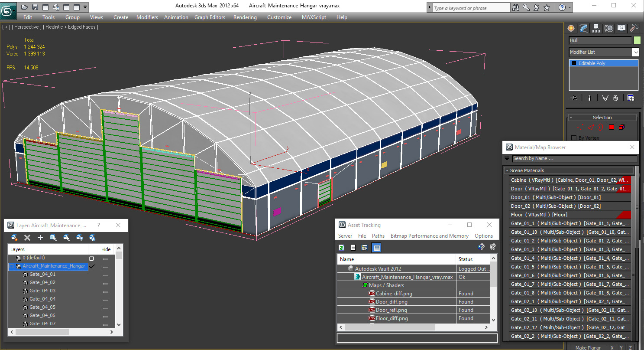Click Select Highlighted Objects and Layers icon
The width and height of the screenshot is (644, 350).
pos(53,238)
